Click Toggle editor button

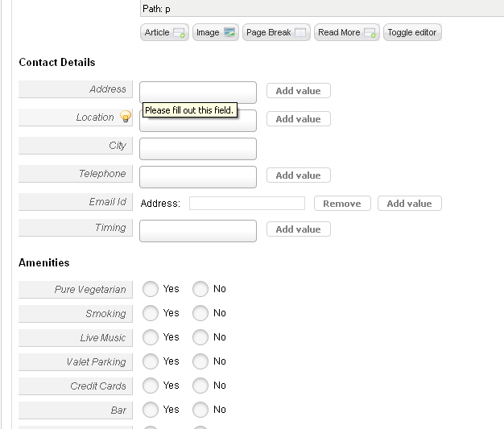tap(412, 32)
